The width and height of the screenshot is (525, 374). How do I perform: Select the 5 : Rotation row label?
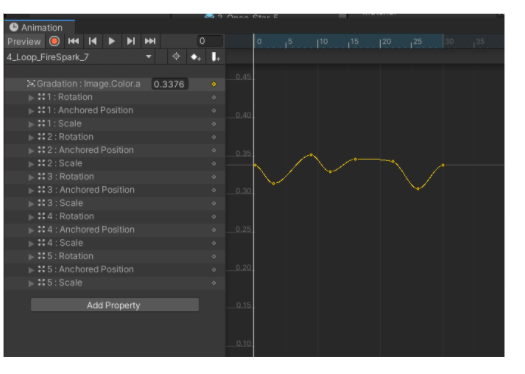pos(70,256)
